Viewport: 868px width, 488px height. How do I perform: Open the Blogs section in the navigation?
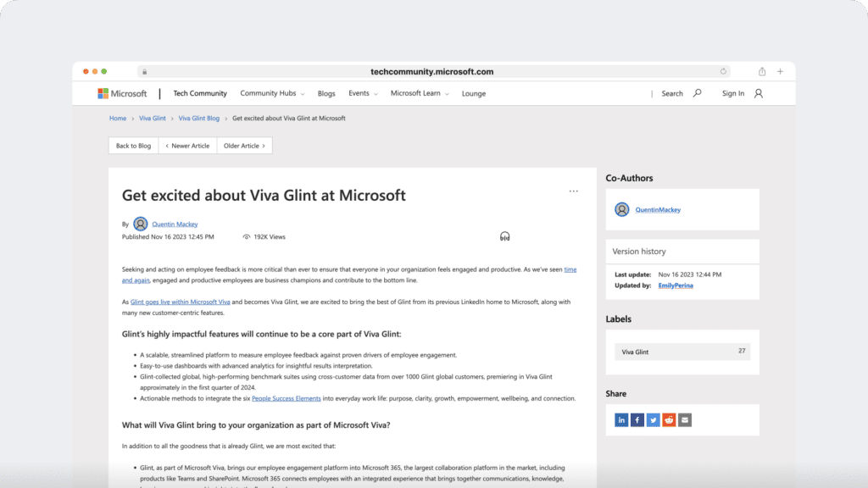pos(326,93)
